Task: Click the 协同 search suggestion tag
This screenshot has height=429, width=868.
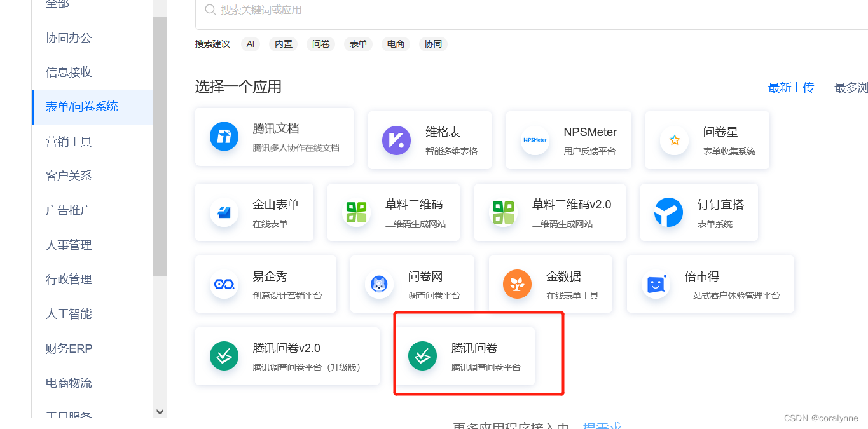Action: tap(433, 44)
